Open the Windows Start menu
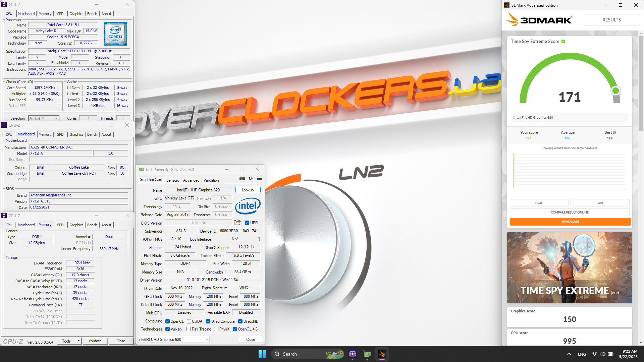644x362 pixels. click(262, 354)
